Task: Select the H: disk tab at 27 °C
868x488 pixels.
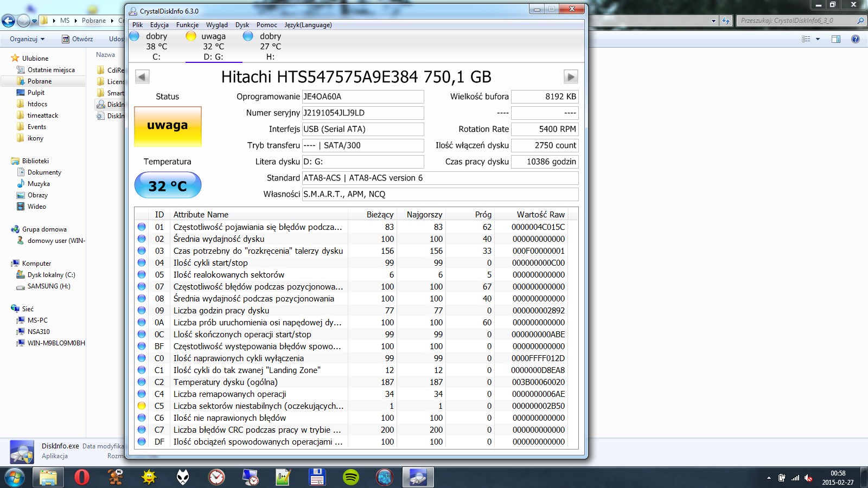Action: [x=270, y=46]
